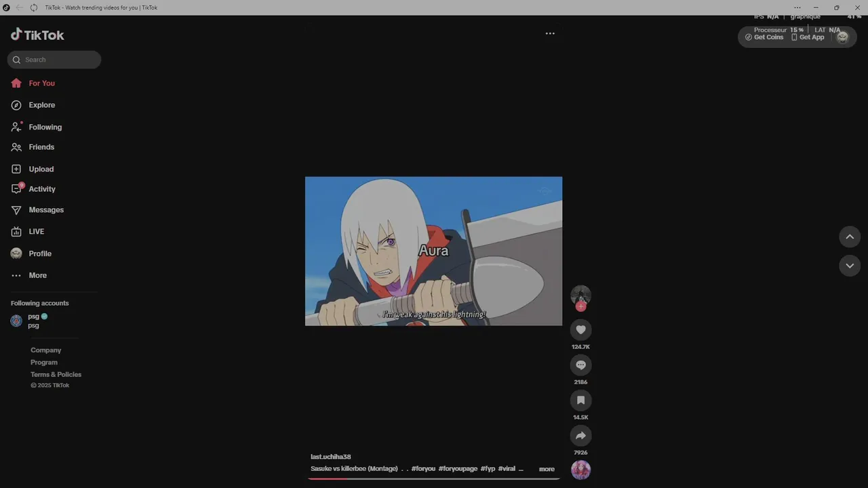Click the Activity icon with badge
Screen dimensions: 868x488
(x=17, y=188)
